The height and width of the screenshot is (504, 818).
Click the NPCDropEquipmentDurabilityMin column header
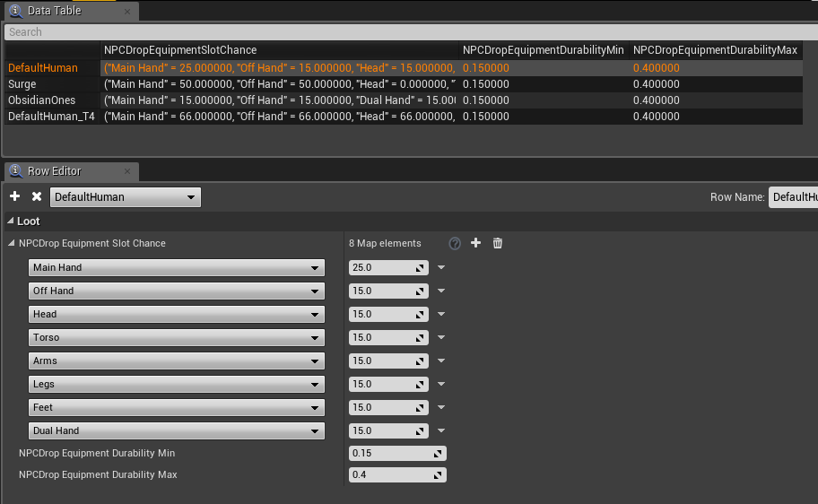[543, 50]
